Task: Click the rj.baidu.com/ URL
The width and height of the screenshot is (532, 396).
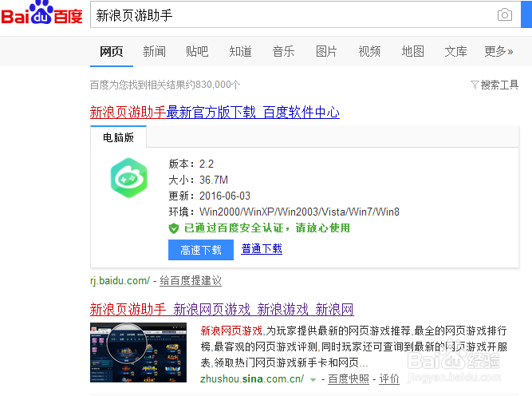Action: click(x=120, y=281)
